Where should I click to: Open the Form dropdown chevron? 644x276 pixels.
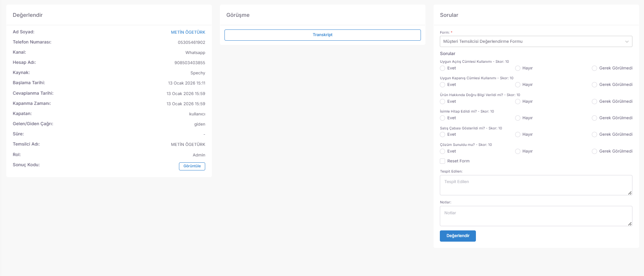(627, 41)
